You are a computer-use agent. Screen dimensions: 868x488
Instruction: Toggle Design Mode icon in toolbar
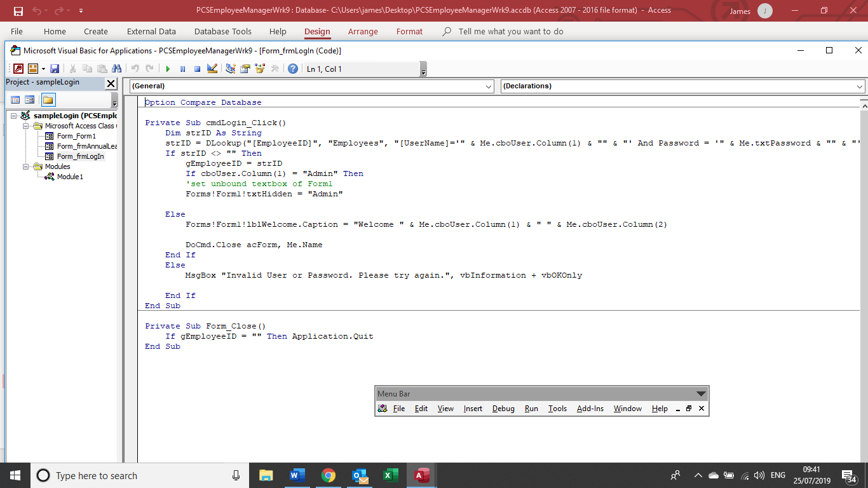(x=212, y=69)
